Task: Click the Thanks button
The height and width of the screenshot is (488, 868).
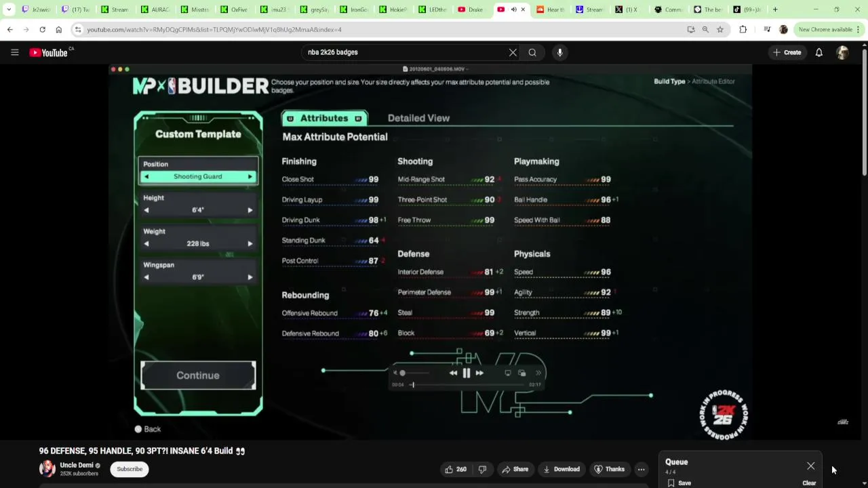Action: (x=609, y=469)
